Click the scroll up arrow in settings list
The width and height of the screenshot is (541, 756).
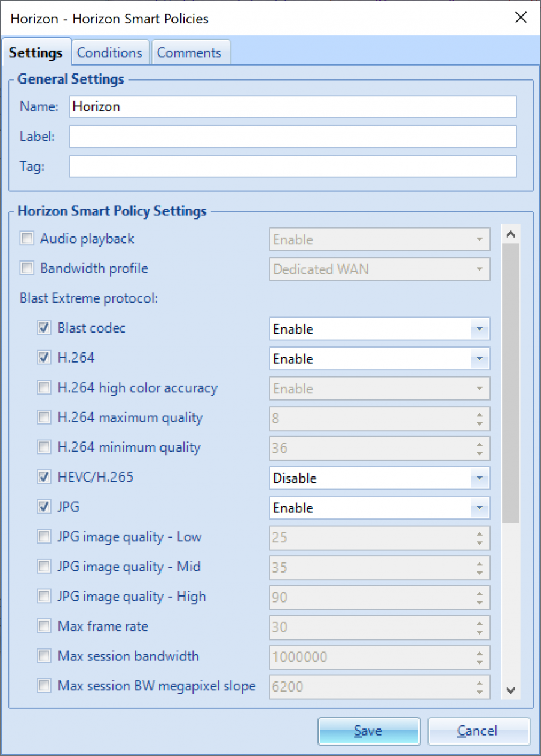click(x=510, y=234)
